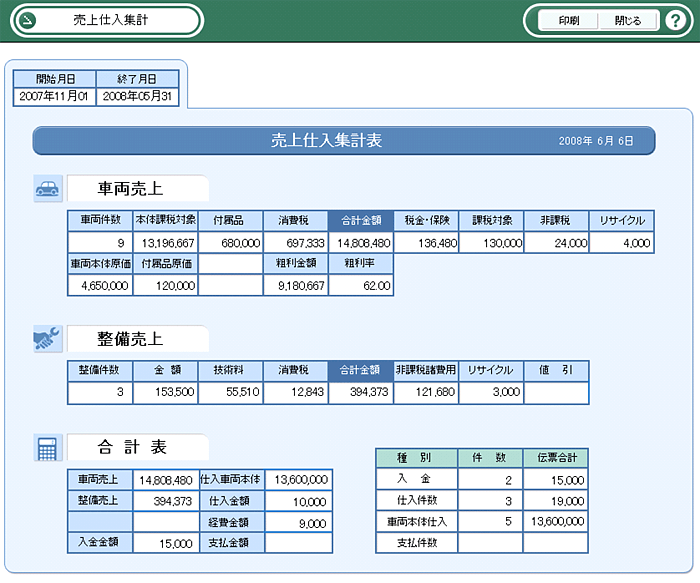
Task: Select the start date 2007年11月01 field
Action: pos(55,96)
